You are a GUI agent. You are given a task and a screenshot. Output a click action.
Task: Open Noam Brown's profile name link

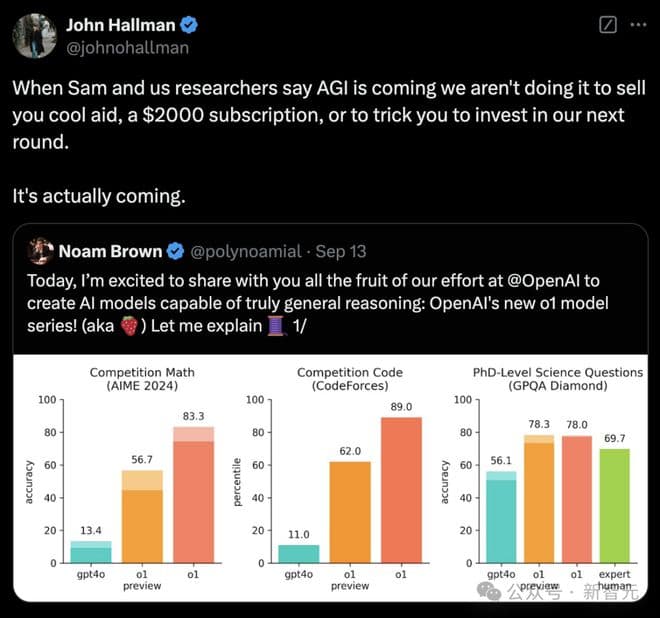click(110, 250)
